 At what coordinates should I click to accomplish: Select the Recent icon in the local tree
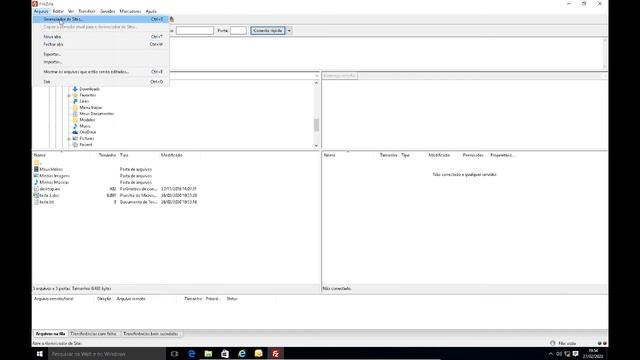75,144
